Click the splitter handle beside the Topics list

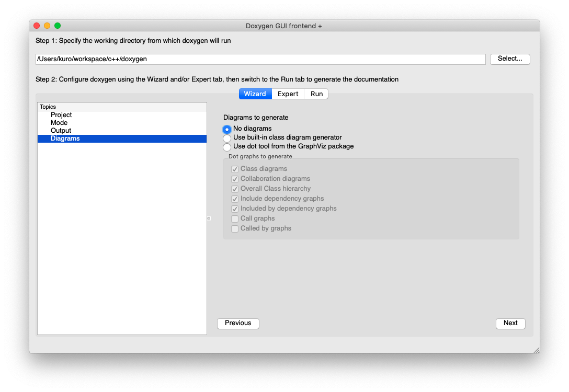coord(209,218)
